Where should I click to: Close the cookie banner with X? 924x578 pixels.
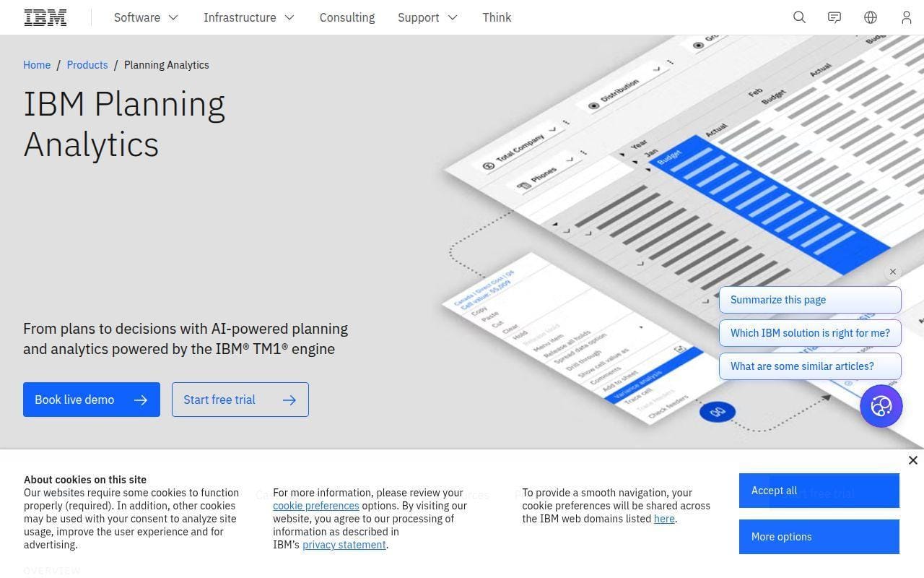[x=913, y=460]
